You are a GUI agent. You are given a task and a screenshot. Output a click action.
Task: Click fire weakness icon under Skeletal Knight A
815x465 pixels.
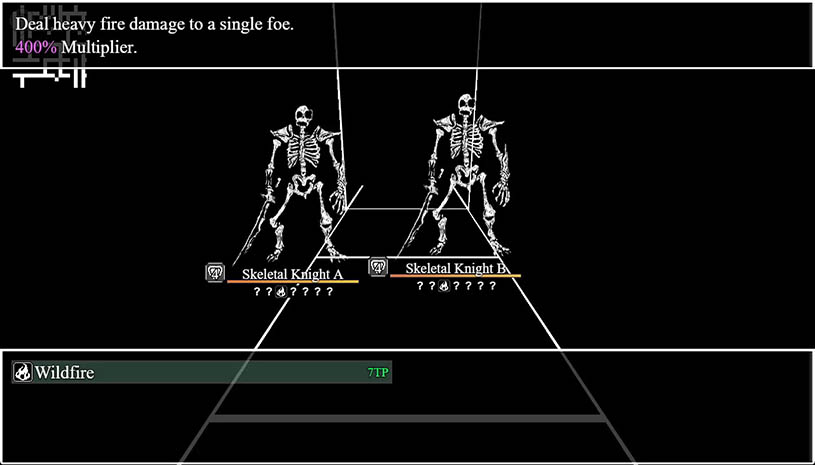coord(281,292)
